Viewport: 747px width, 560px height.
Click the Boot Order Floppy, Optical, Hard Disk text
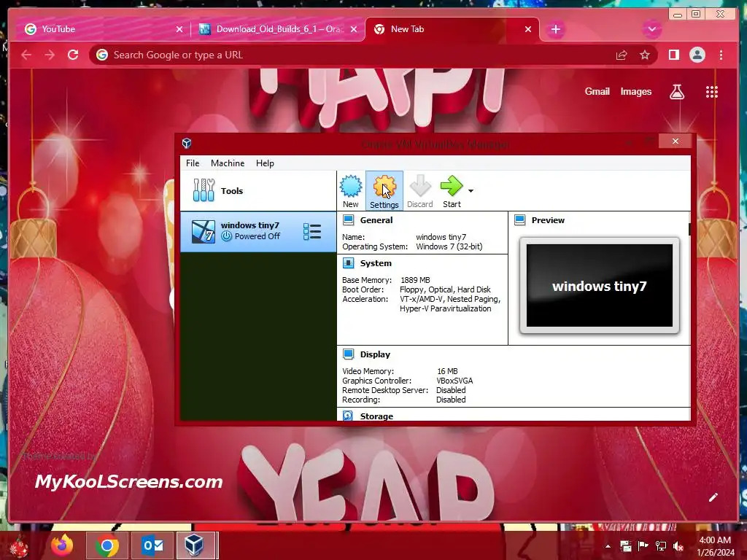(445, 289)
